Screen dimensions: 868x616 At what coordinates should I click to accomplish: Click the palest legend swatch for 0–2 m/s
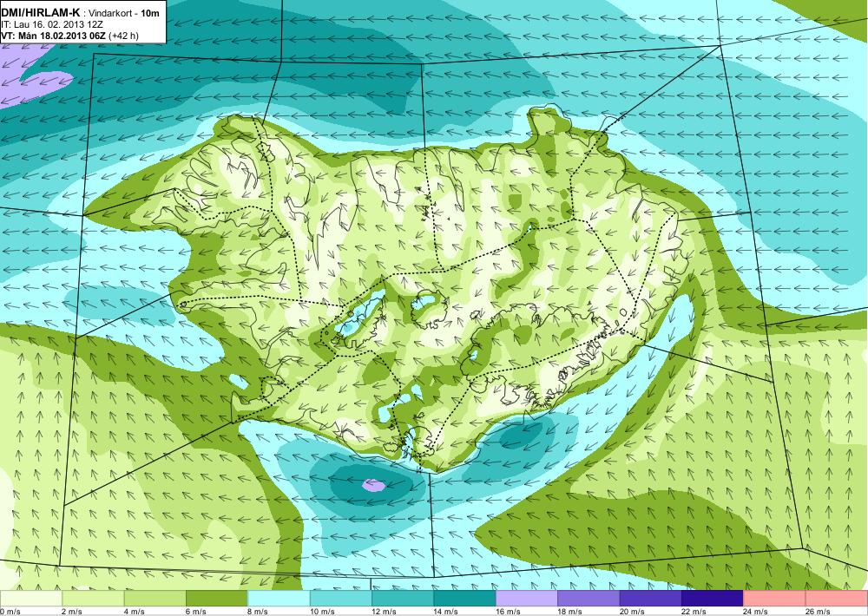[x=31, y=599]
